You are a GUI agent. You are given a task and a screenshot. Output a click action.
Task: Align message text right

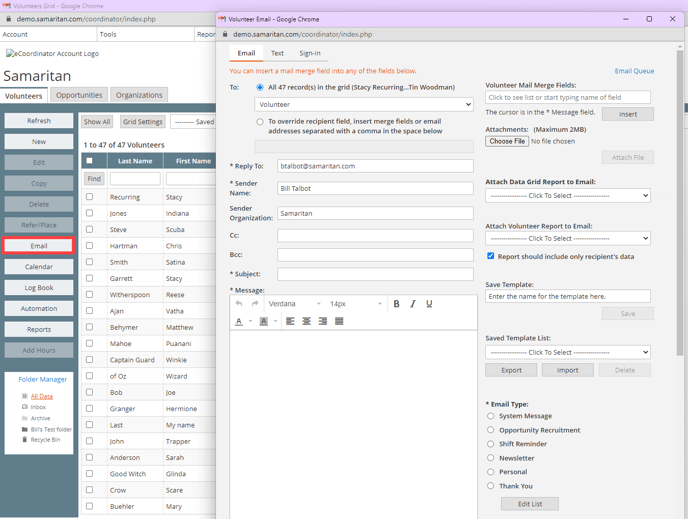tap(322, 321)
